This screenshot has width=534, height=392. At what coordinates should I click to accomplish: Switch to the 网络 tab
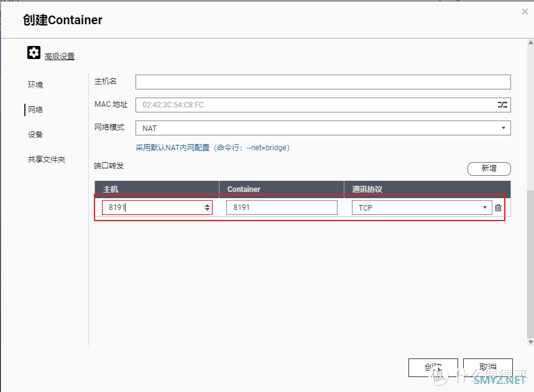pyautogui.click(x=35, y=109)
